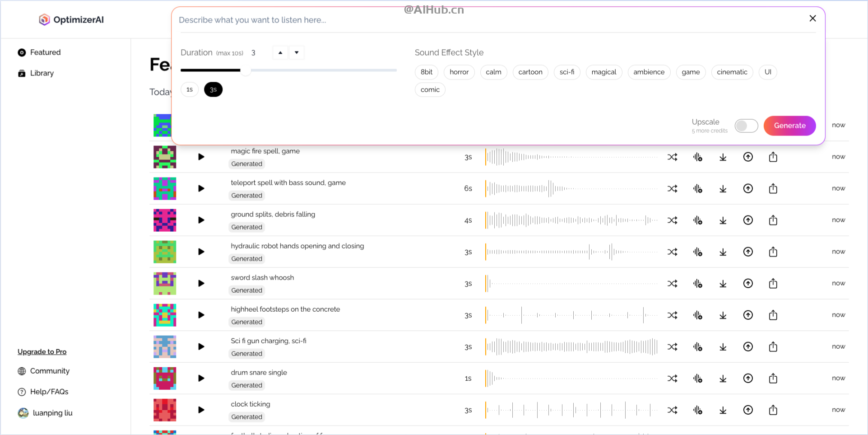Open the Featured section in sidebar

(39, 52)
